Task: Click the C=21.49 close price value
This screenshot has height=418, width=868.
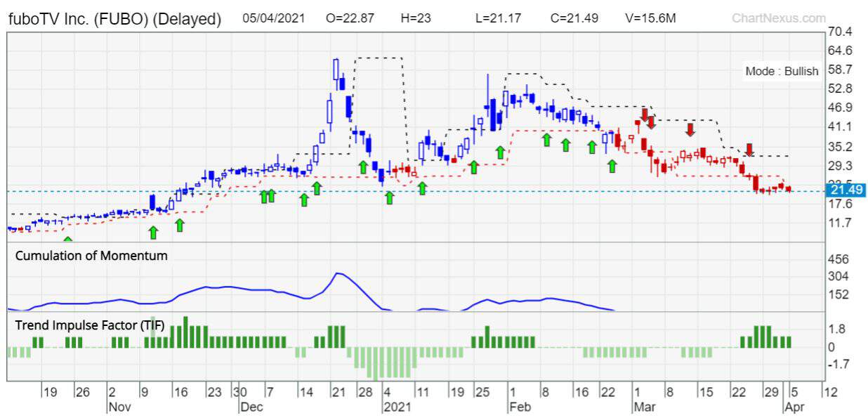Action: point(574,18)
